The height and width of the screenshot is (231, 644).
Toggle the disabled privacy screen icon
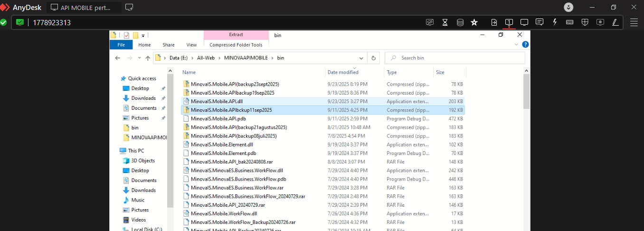430,22
